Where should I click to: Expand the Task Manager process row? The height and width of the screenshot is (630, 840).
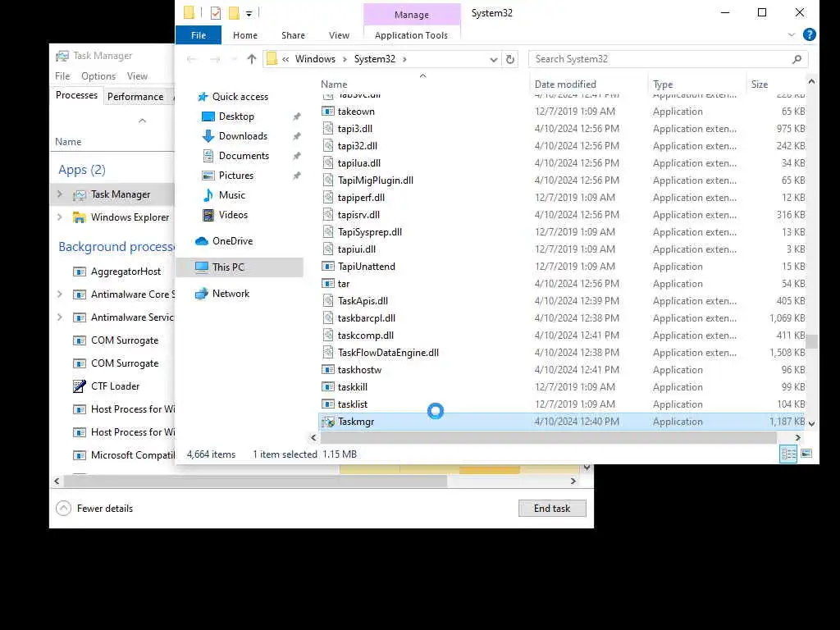(x=60, y=194)
